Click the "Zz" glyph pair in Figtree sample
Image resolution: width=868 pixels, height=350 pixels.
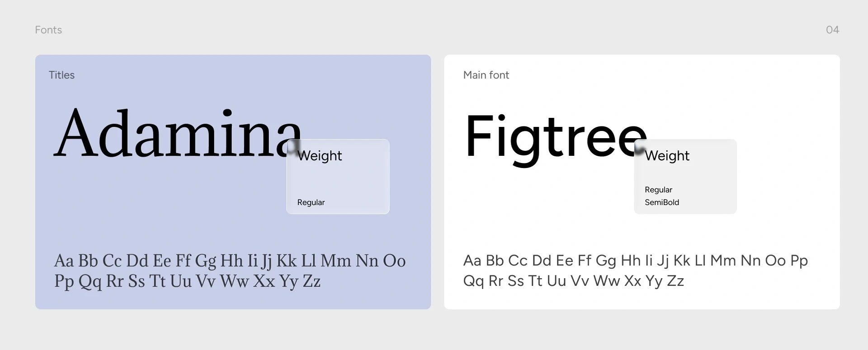(675, 281)
